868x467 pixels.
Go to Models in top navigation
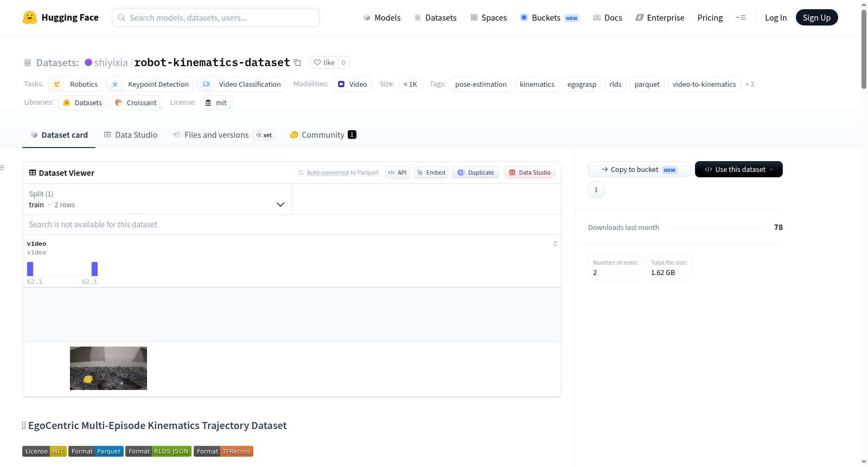tap(382, 17)
